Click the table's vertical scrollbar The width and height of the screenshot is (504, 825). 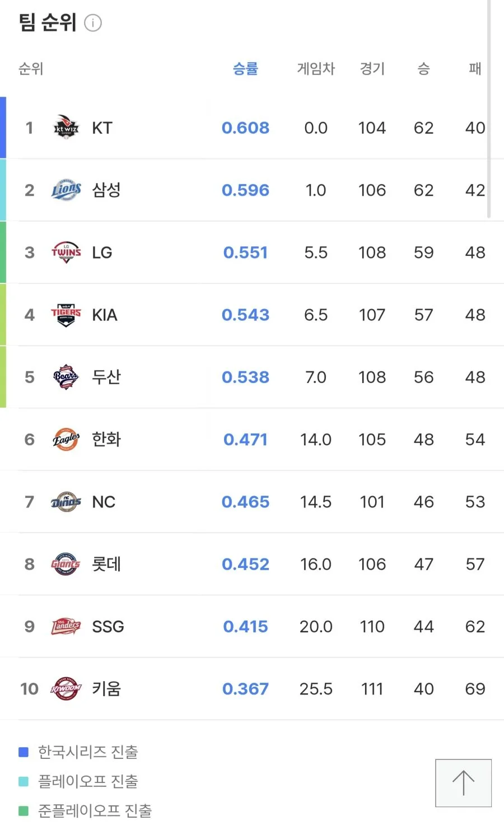point(489,109)
